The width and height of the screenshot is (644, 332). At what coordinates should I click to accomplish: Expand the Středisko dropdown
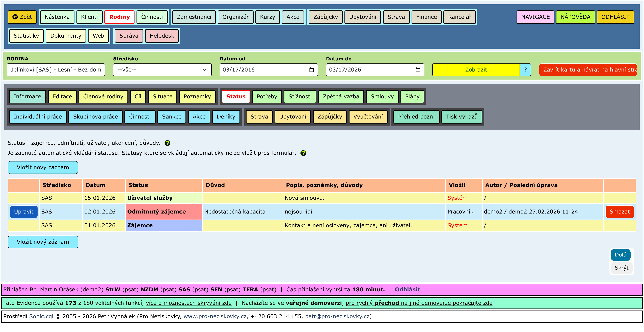[162, 70]
